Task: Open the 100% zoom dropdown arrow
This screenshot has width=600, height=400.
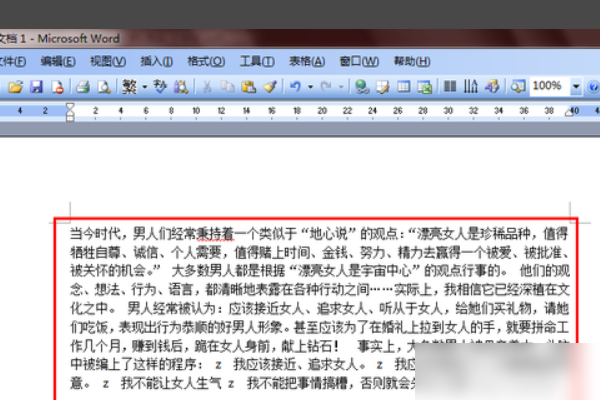Action: click(x=576, y=87)
